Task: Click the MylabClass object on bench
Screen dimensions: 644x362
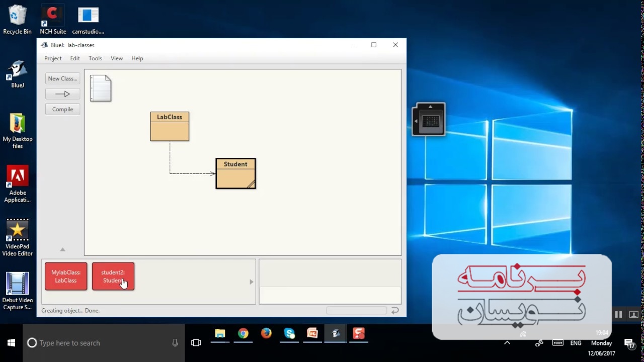Action: coord(66,277)
